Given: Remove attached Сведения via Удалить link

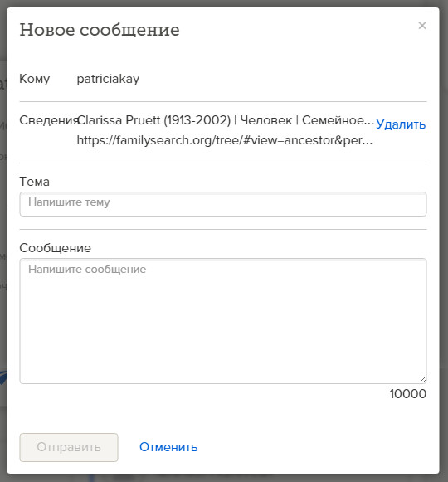Looking at the screenshot, I should (401, 124).
